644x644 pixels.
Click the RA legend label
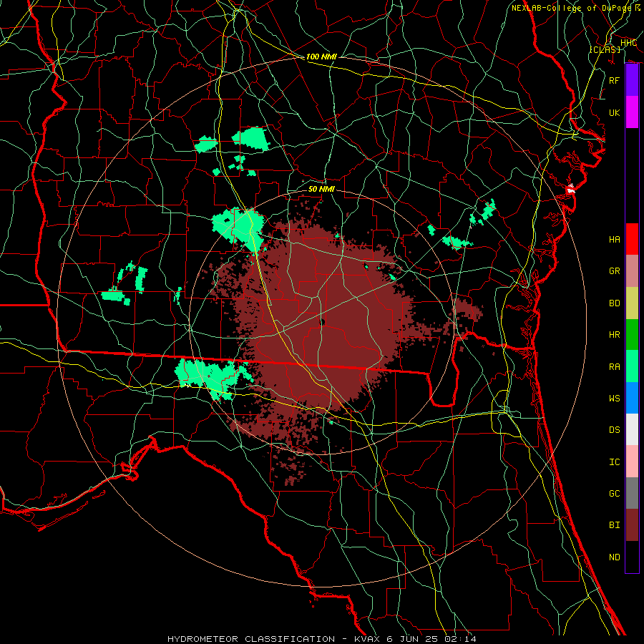614,366
